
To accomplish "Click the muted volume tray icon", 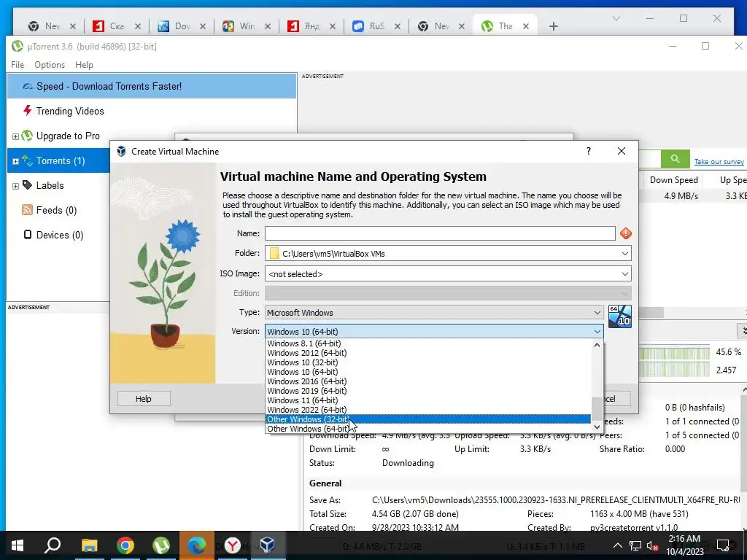I will 652,545.
